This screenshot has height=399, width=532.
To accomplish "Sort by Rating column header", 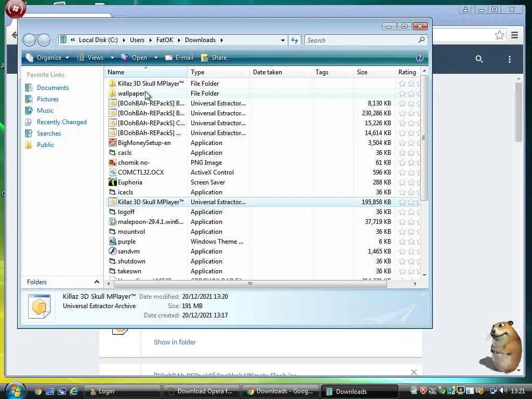I will [407, 72].
